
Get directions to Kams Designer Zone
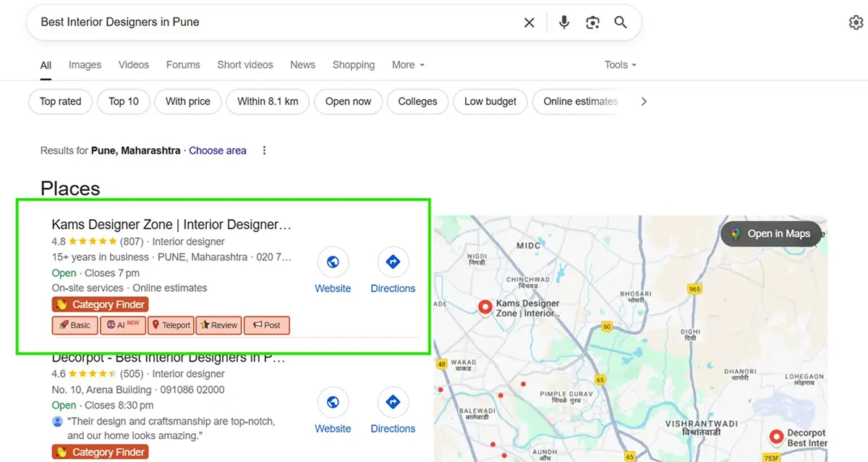click(x=393, y=262)
